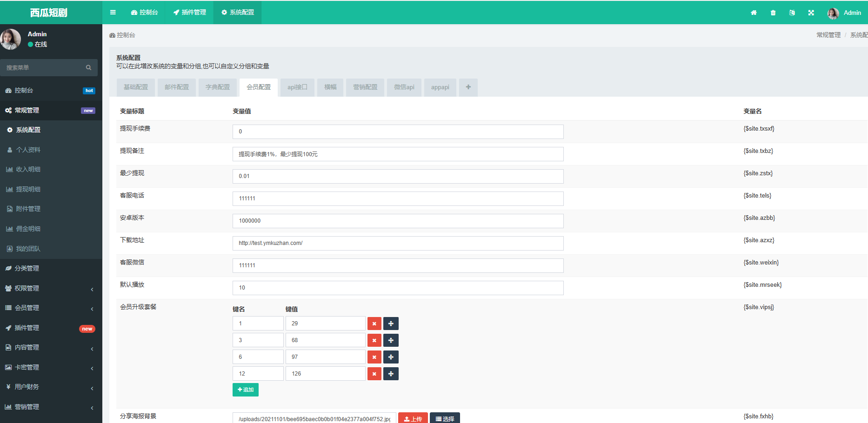Image resolution: width=868 pixels, height=423 pixels.
Task: Open 提现明细 in the sidebar
Action: [x=28, y=189]
